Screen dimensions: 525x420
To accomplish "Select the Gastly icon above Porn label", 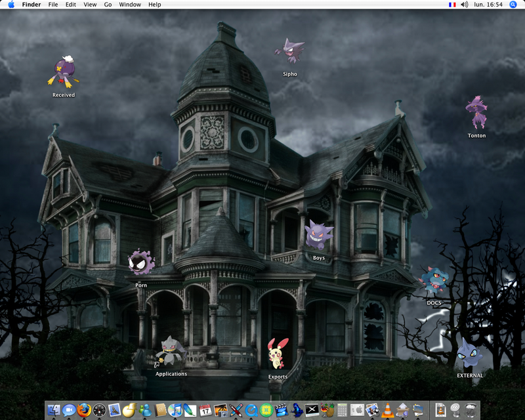I will coord(141,262).
